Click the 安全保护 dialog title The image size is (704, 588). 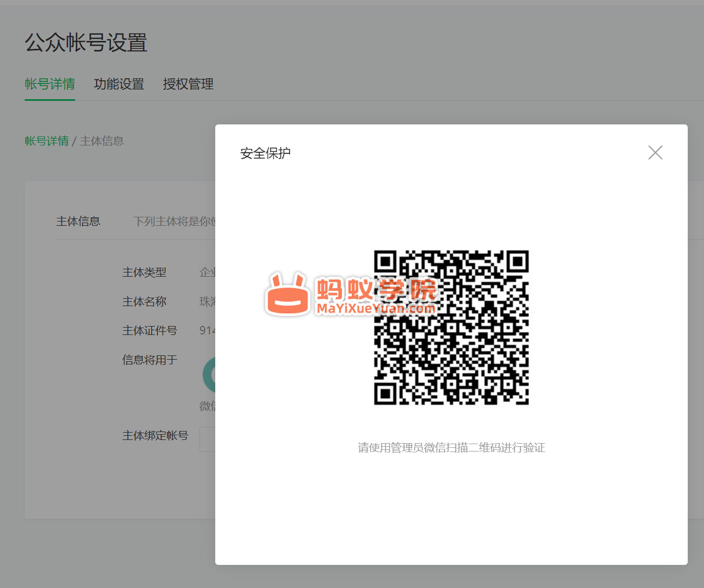266,153
